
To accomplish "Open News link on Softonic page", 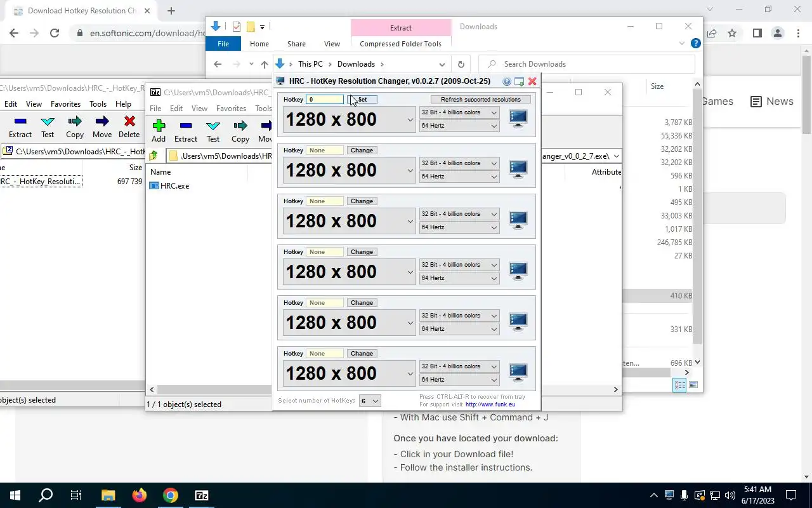I will coord(772,102).
